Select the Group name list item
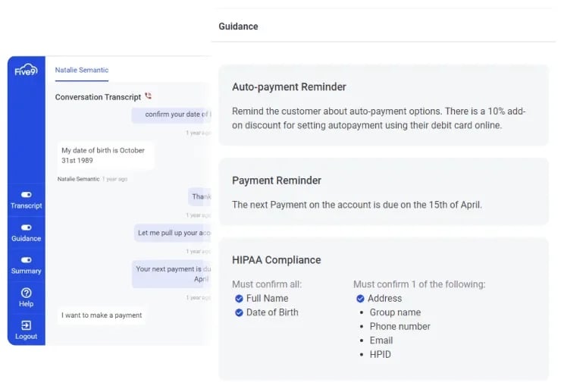The image size is (564, 392). [x=395, y=312]
